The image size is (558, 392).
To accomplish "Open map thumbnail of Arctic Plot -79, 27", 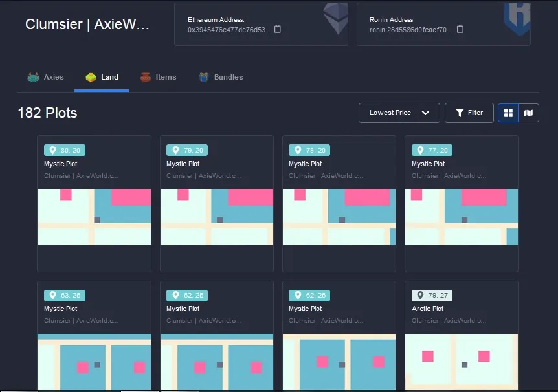I will pos(462,362).
